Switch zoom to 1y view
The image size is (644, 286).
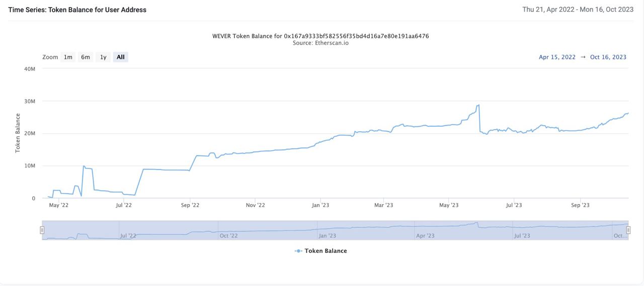(103, 57)
